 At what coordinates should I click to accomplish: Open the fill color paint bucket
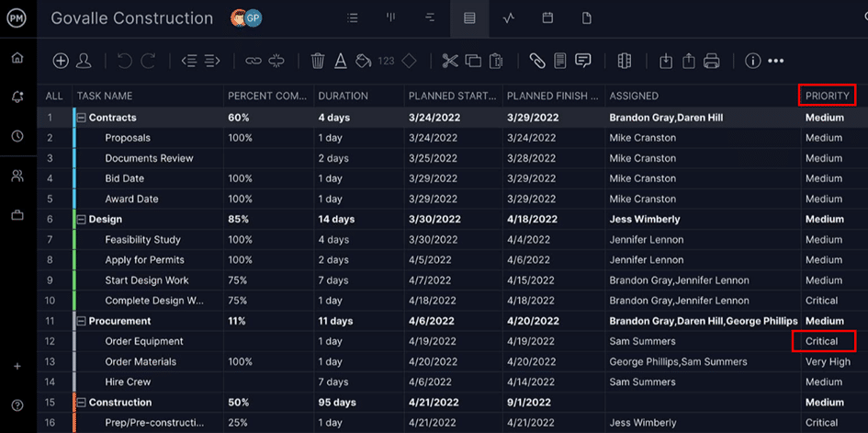pos(363,61)
